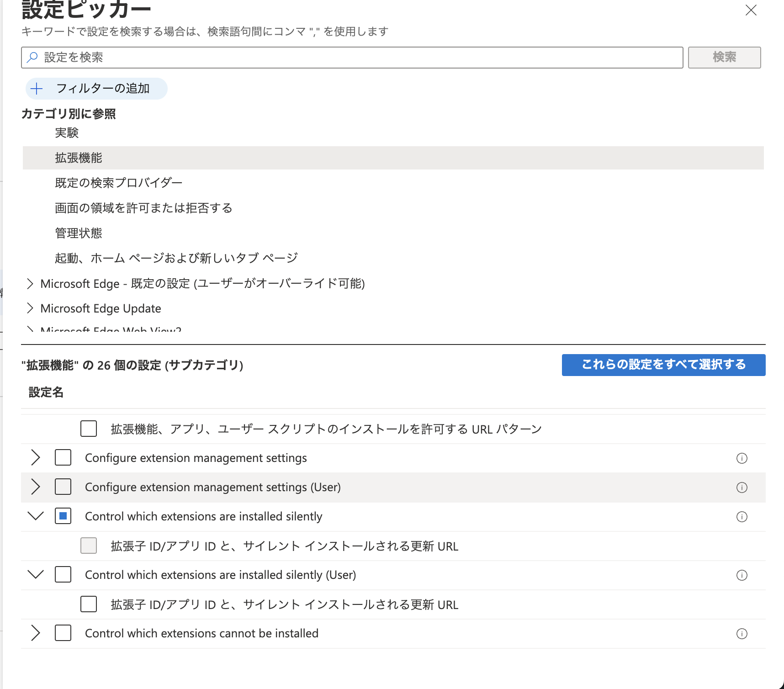Click the magnifier icon in search field

click(x=32, y=57)
